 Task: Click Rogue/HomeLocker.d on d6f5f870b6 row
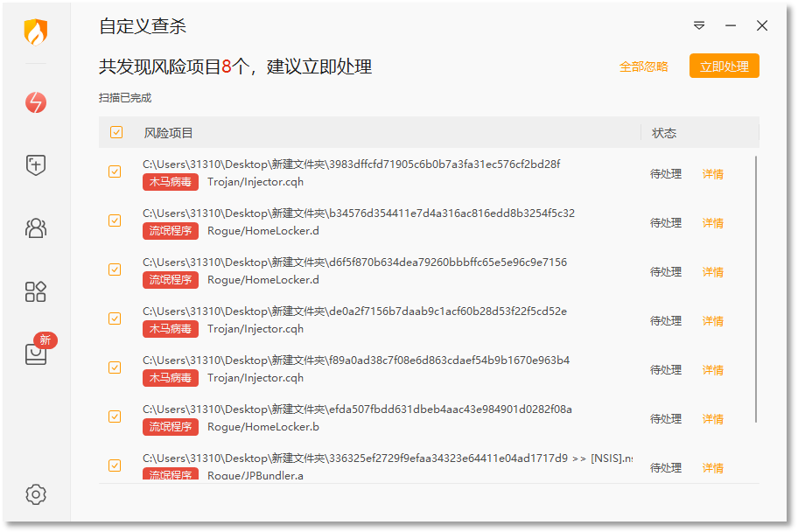(x=263, y=279)
